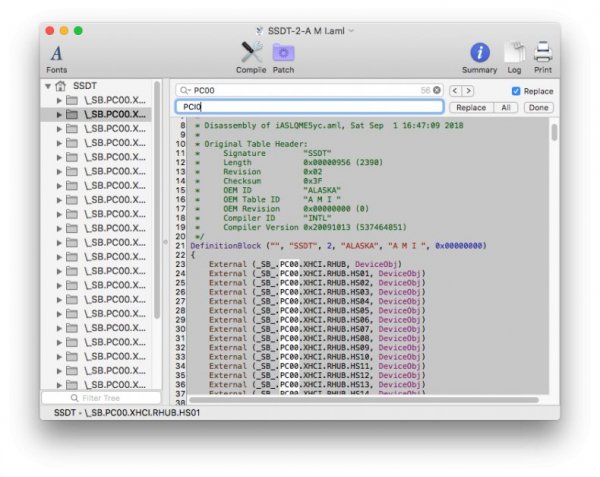Open search options magnifier dropdown

[x=185, y=90]
